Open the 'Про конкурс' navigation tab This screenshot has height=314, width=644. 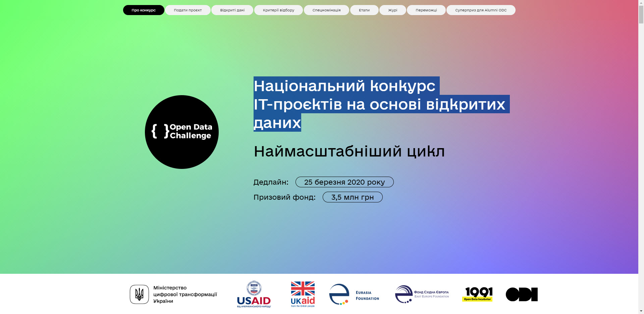tap(144, 10)
